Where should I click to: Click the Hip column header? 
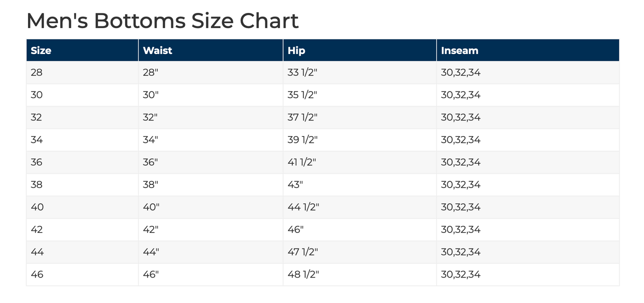click(296, 50)
